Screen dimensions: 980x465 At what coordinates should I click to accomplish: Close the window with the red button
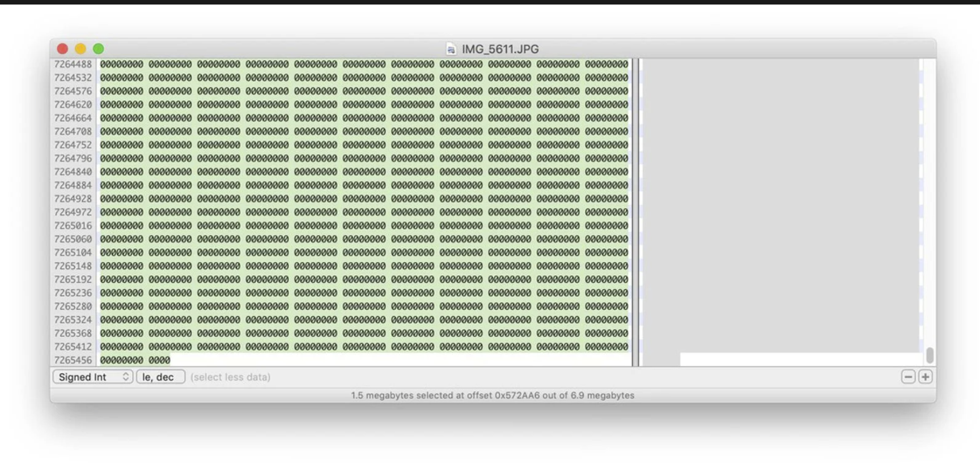tap(63, 49)
